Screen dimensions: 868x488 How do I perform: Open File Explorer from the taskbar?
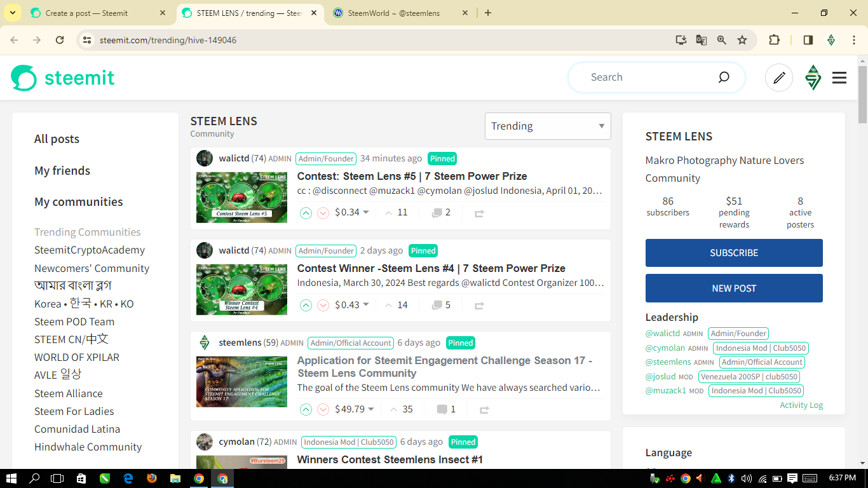175,478
